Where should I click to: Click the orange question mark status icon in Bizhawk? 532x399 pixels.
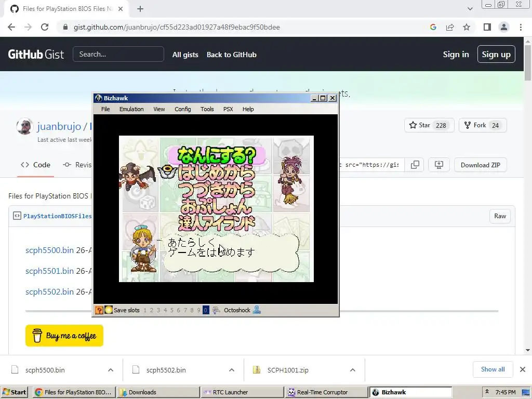tap(99, 310)
